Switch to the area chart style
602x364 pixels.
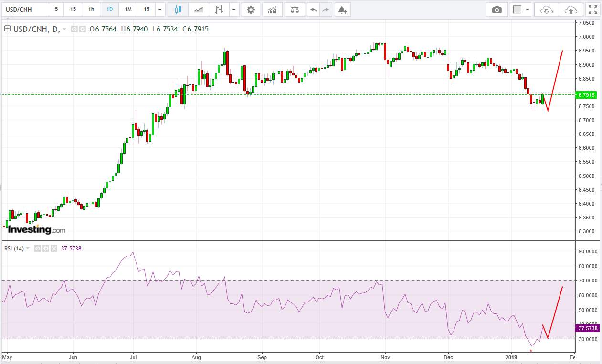(199, 10)
